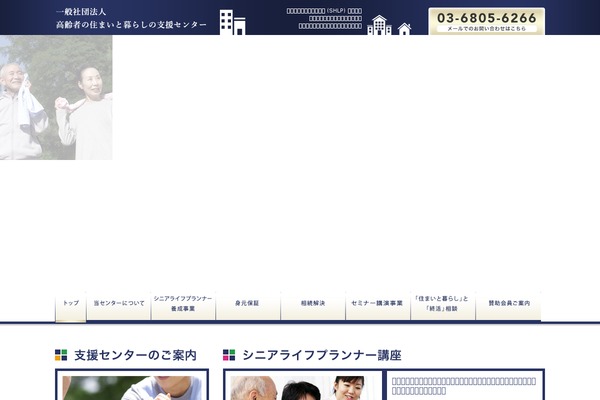
Task: Open the 身元保証 navigation item
Action: point(248,305)
